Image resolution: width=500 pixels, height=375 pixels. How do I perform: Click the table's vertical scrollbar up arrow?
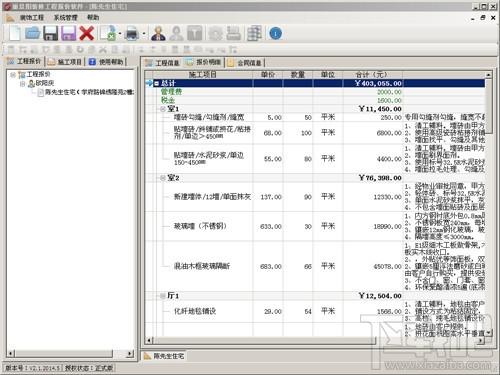point(489,75)
